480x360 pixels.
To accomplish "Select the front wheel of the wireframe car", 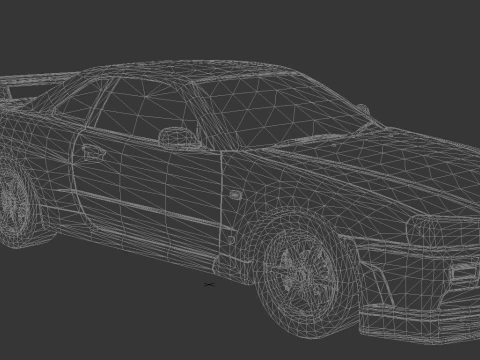I will click(303, 273).
